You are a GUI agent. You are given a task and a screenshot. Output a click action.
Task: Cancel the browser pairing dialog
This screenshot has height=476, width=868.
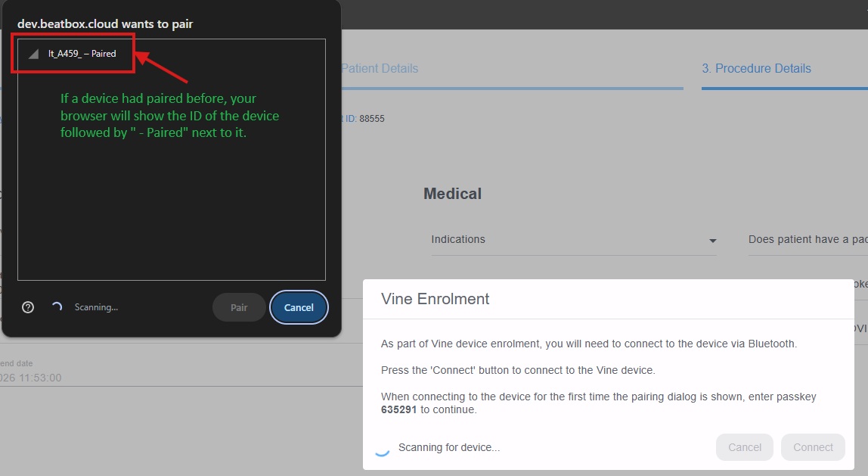pos(299,307)
